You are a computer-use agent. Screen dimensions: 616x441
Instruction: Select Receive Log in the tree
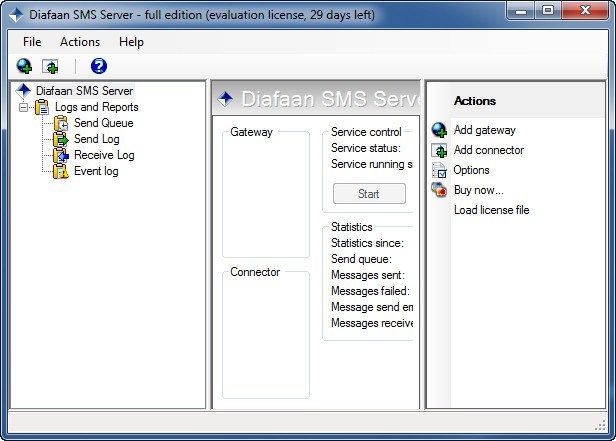coord(104,155)
